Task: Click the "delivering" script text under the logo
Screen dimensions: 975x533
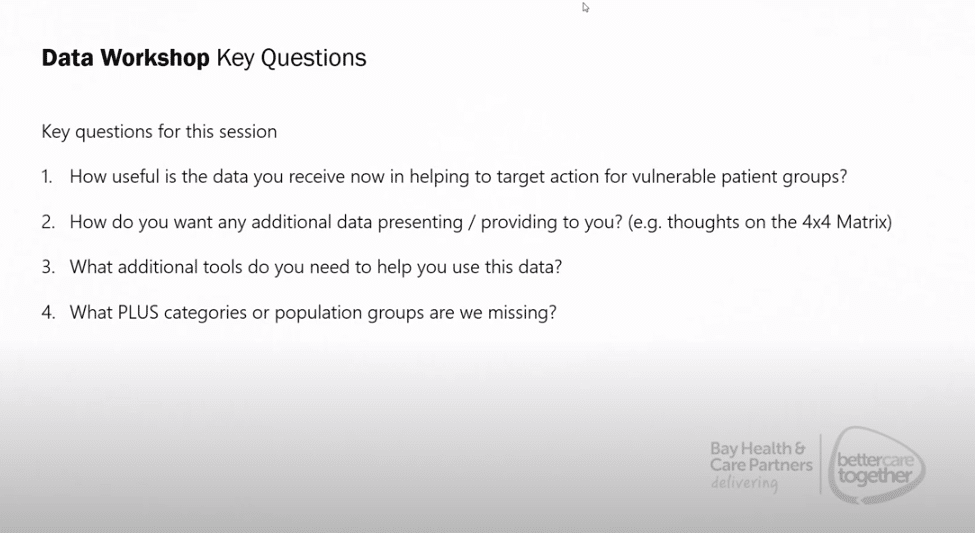Action: click(x=743, y=483)
